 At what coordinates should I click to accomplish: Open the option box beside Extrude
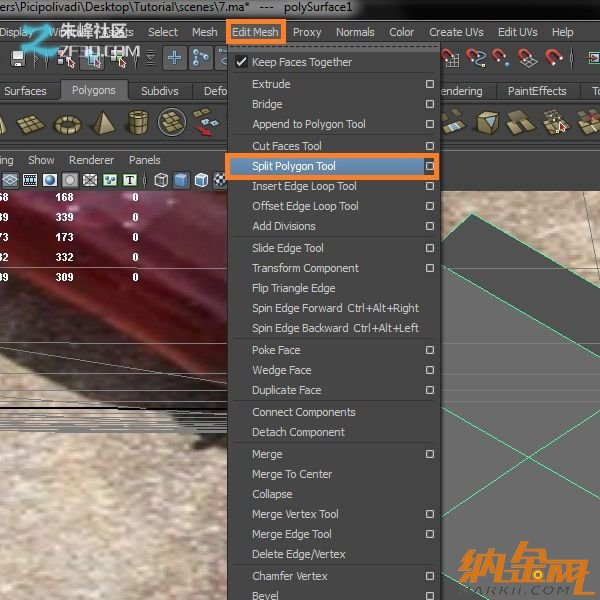430,84
